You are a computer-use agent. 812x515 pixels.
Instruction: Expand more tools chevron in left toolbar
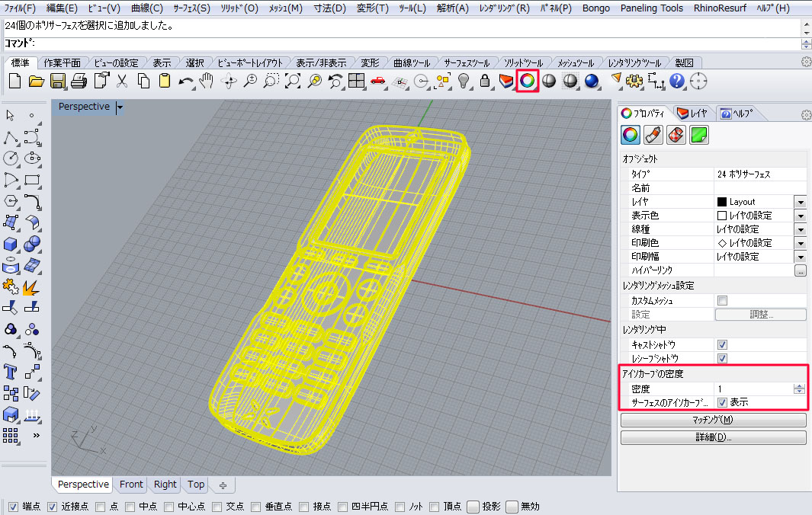point(37,435)
